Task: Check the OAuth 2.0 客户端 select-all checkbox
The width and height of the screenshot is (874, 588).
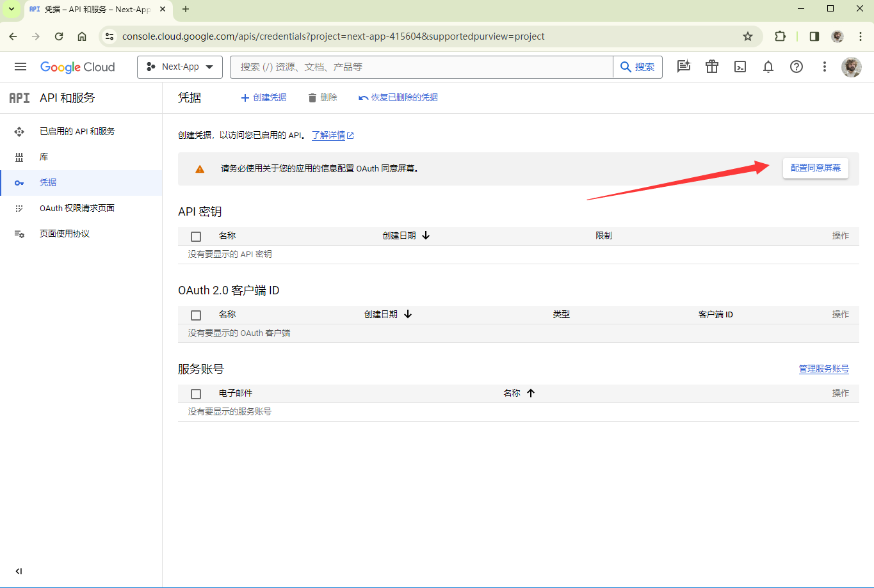Action: coord(196,315)
